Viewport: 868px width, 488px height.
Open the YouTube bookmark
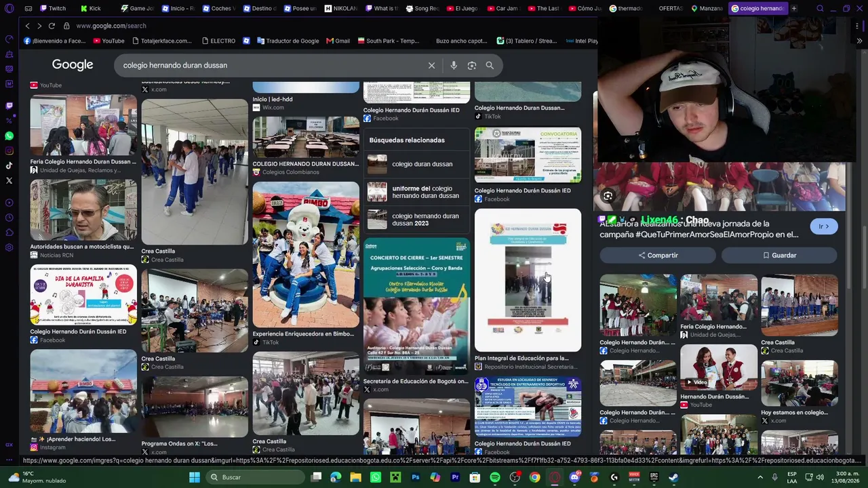(x=108, y=41)
